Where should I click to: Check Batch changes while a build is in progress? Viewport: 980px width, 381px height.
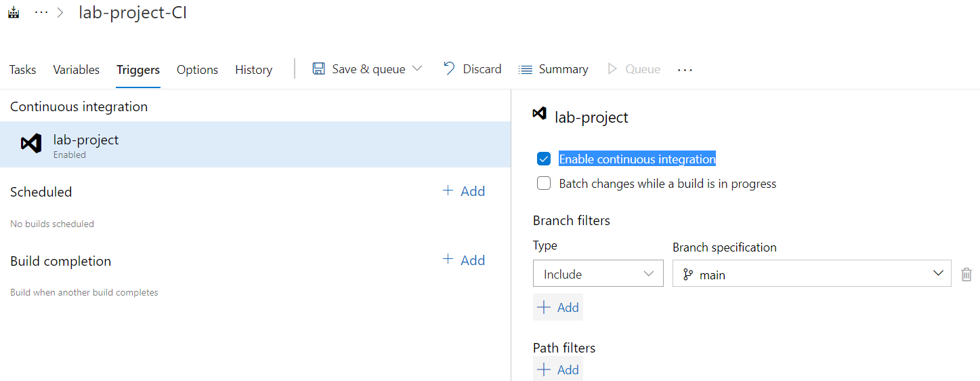(544, 184)
